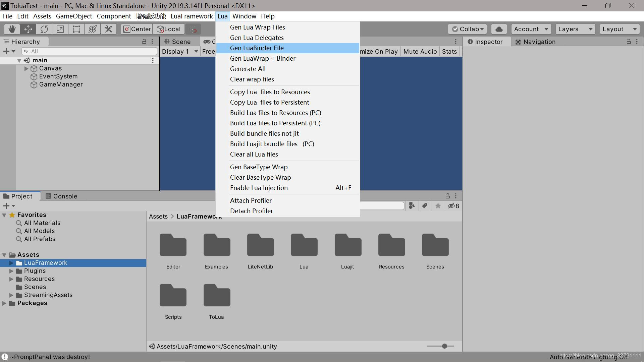Click the Collab button
644x362 pixels.
point(467,29)
